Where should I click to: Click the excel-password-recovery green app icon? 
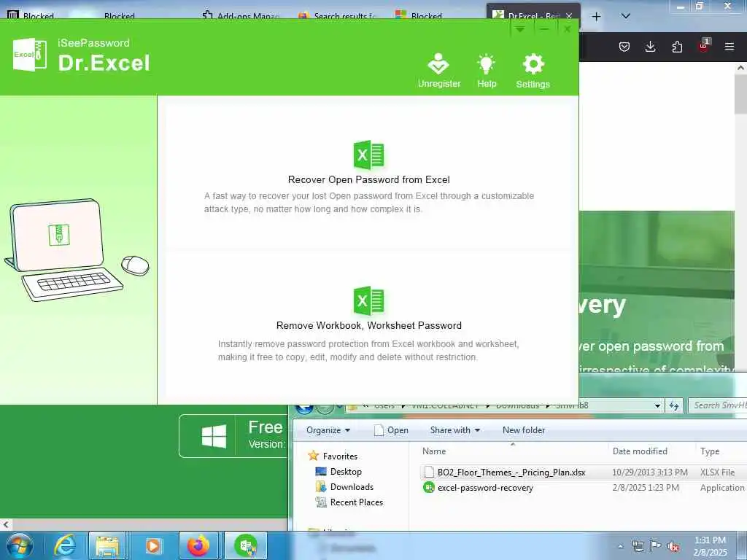(x=429, y=488)
